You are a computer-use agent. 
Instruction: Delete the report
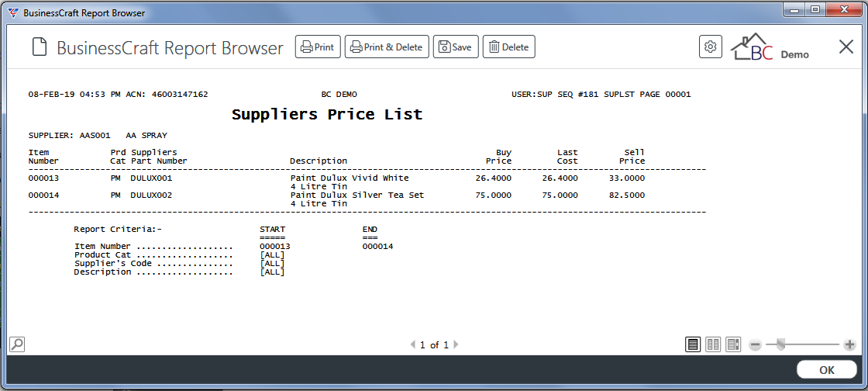[508, 47]
